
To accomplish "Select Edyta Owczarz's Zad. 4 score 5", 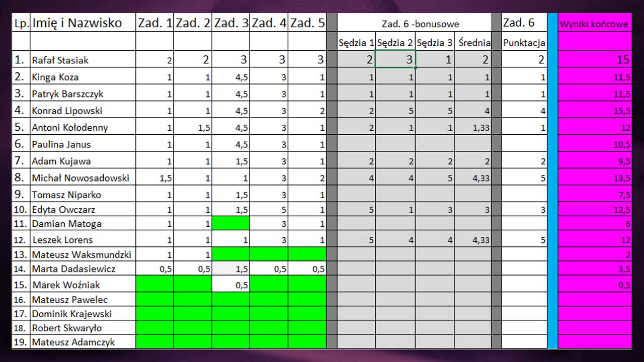I will pyautogui.click(x=269, y=210).
